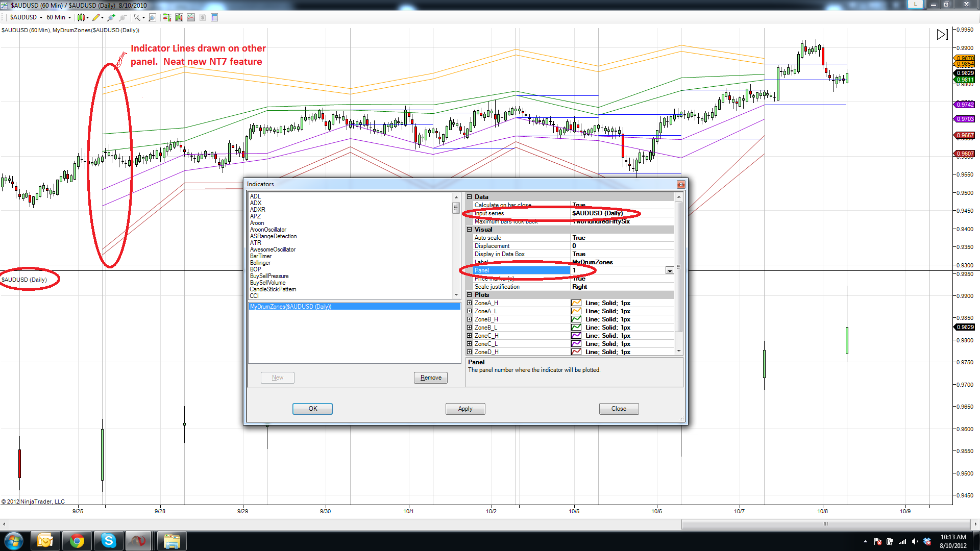Jump to latest bar arrow icon
The width and height of the screenshot is (980, 551).
click(942, 35)
